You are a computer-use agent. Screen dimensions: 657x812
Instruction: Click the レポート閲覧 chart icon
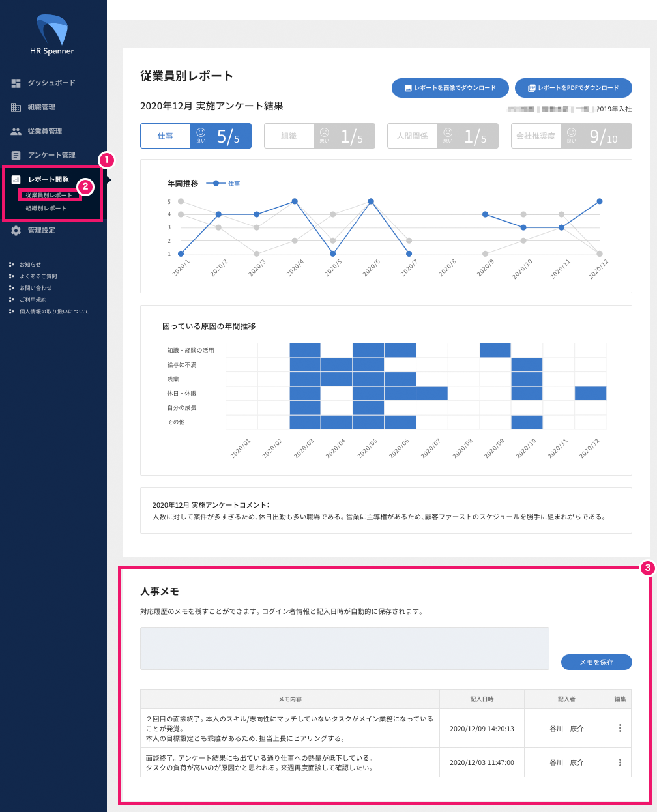16,180
